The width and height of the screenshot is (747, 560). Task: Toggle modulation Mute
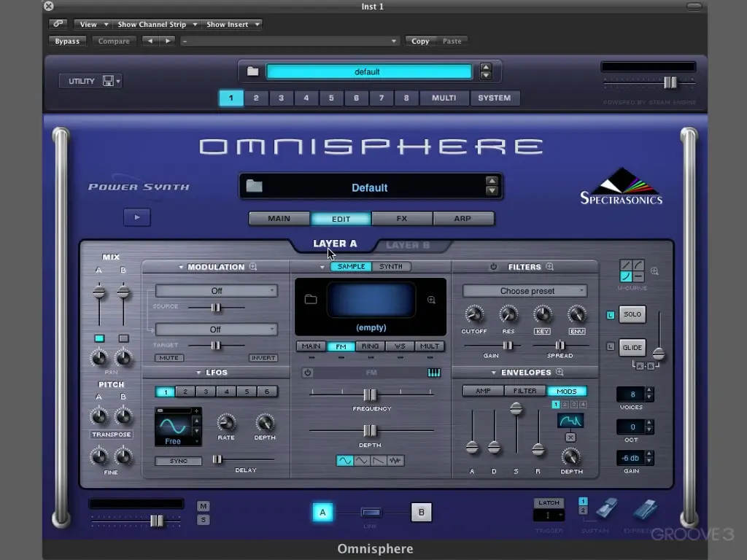(x=169, y=357)
